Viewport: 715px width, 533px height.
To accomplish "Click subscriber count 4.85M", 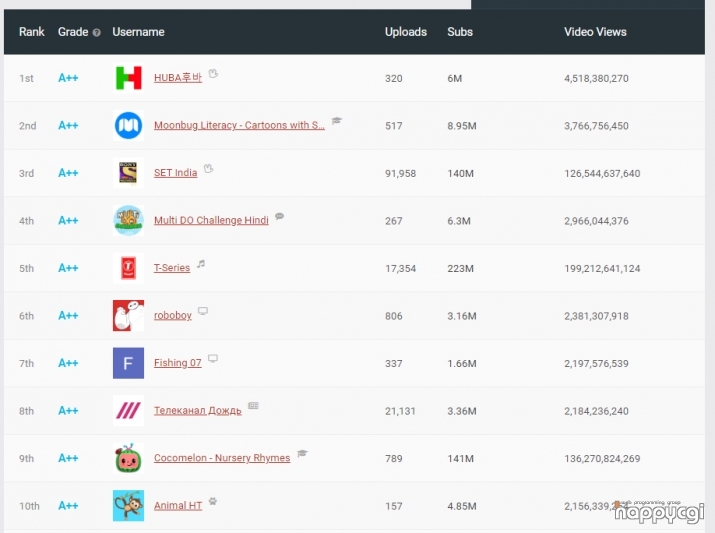I will 461,506.
